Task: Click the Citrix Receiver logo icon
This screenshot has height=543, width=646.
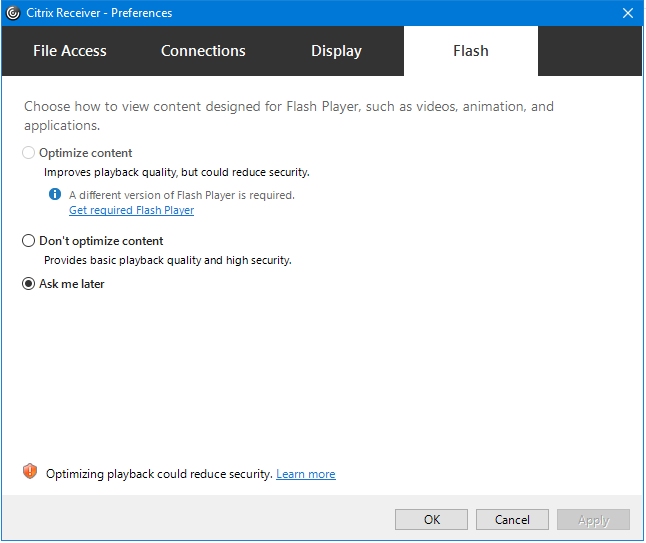Action: pyautogui.click(x=13, y=13)
